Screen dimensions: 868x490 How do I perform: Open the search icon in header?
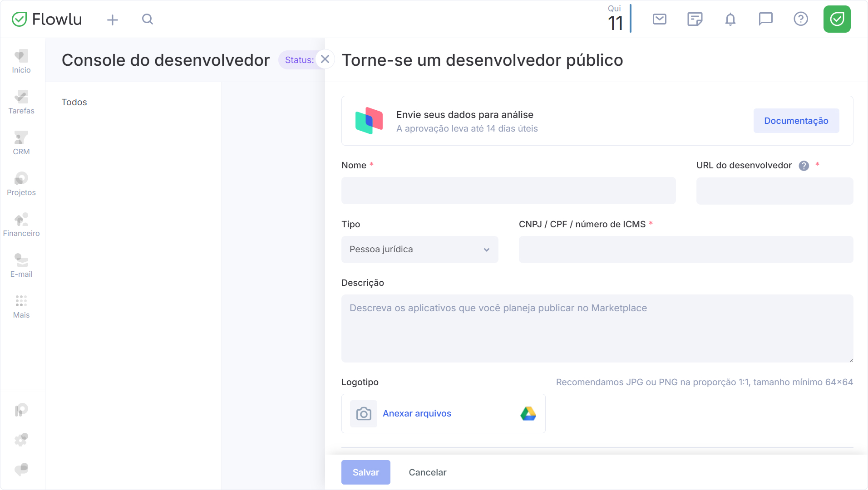click(148, 19)
